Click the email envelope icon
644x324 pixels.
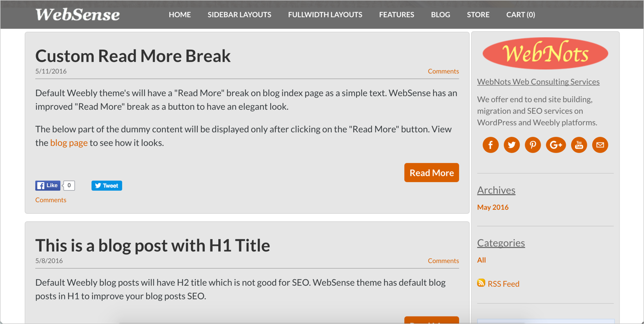click(600, 145)
